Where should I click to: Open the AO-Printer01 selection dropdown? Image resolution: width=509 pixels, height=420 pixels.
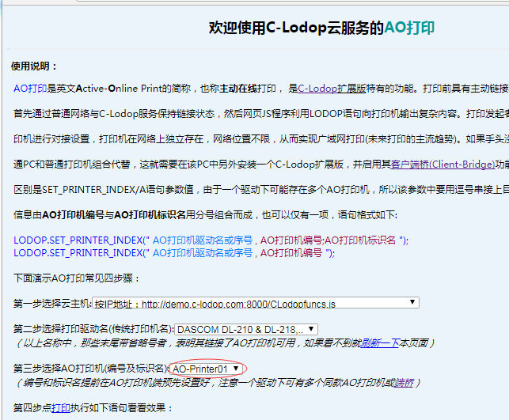207,369
